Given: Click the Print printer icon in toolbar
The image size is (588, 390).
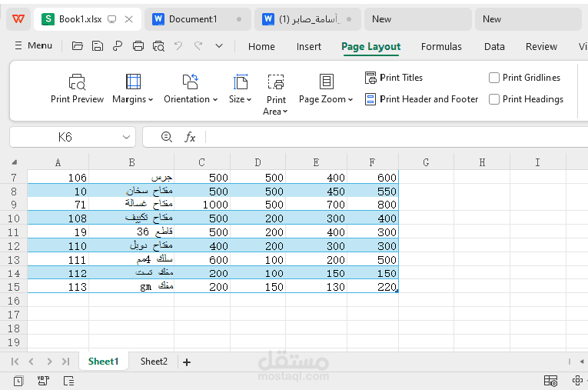Looking at the screenshot, I should pos(138,46).
